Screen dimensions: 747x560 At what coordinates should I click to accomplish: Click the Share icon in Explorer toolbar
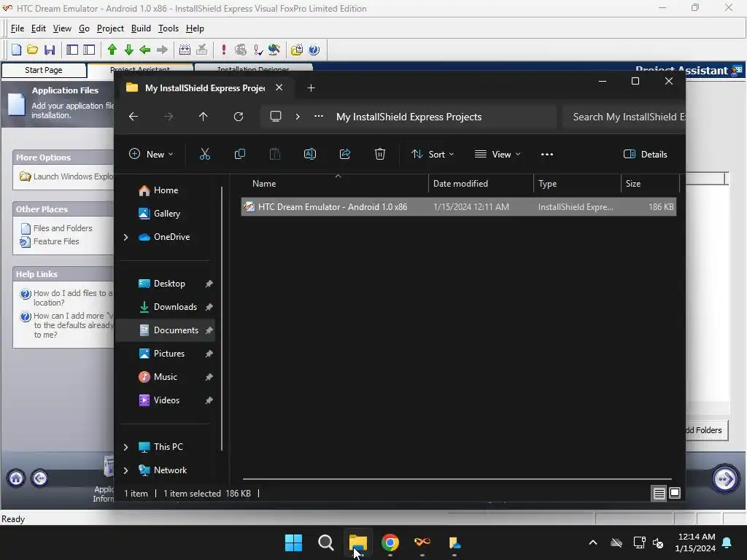pyautogui.click(x=345, y=154)
